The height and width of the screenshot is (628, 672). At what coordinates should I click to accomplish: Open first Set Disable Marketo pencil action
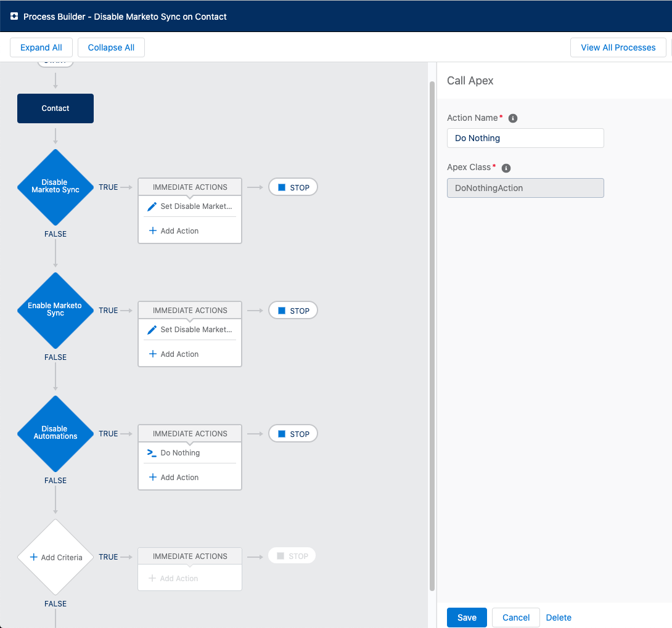click(x=190, y=206)
